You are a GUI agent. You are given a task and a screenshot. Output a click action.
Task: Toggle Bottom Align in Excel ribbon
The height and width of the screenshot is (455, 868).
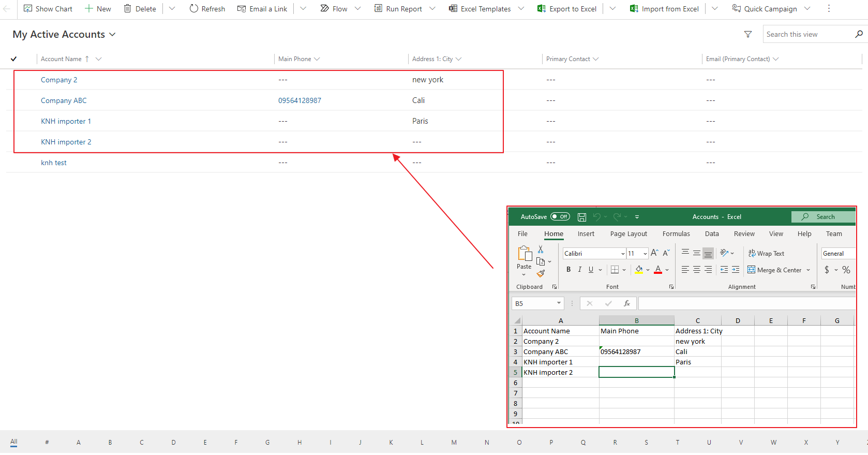coord(708,253)
